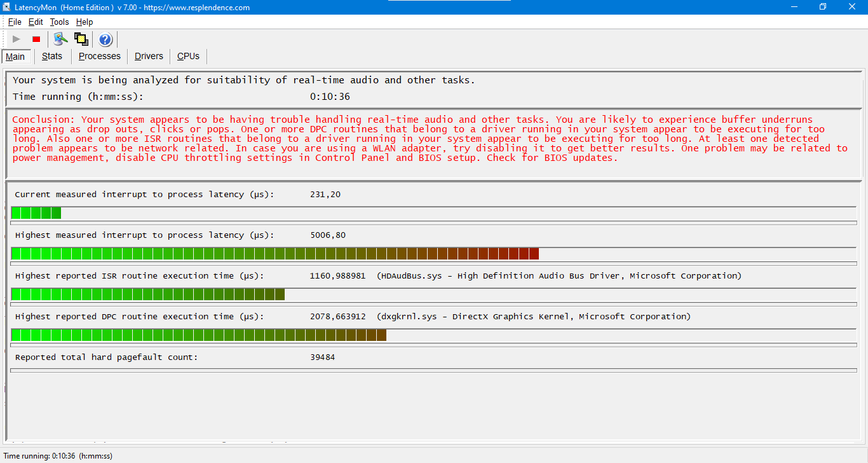Click the ISR time value 1160,988981

(337, 276)
